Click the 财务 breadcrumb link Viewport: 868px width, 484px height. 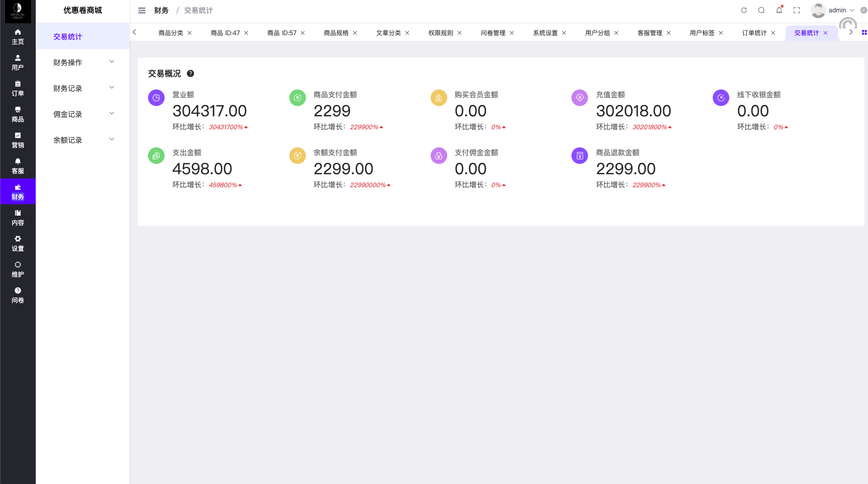pyautogui.click(x=161, y=10)
